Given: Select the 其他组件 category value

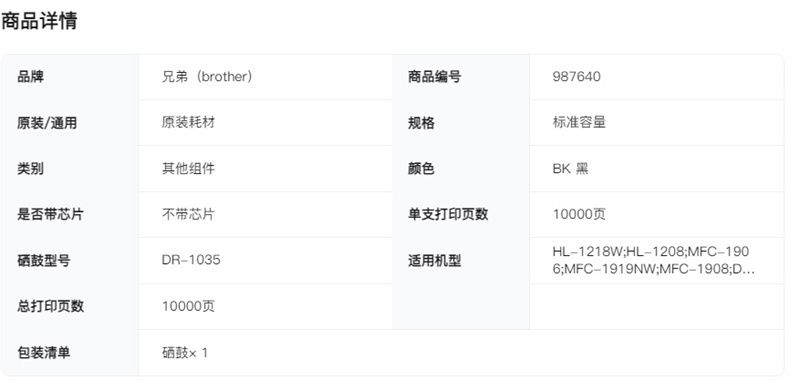Looking at the screenshot, I should [188, 168].
